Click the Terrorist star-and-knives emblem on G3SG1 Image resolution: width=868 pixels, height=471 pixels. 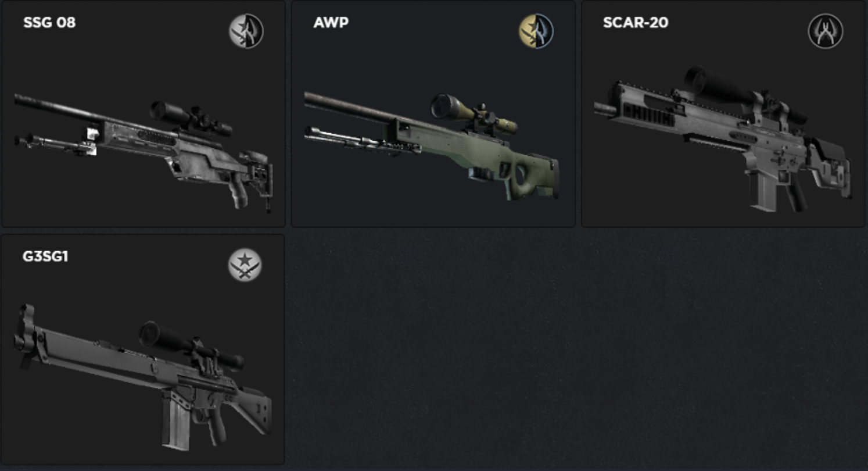(x=245, y=265)
